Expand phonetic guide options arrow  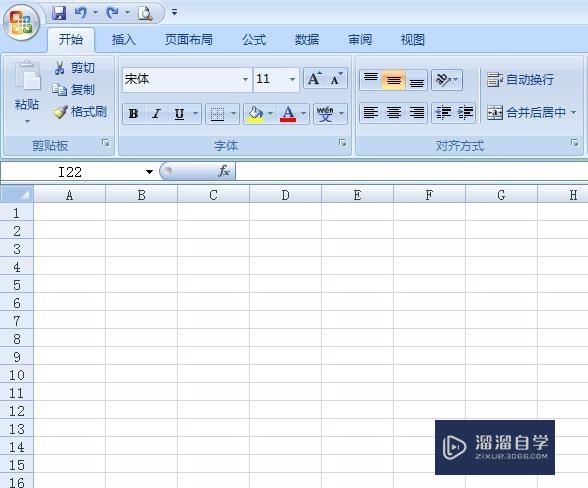pos(341,113)
